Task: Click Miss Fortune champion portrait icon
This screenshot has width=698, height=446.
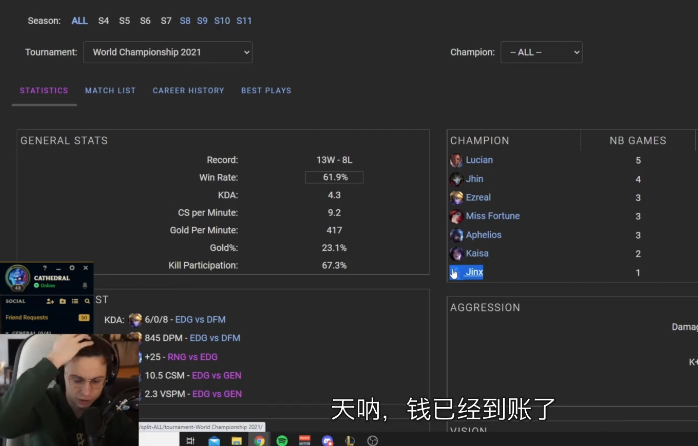Action: (456, 216)
